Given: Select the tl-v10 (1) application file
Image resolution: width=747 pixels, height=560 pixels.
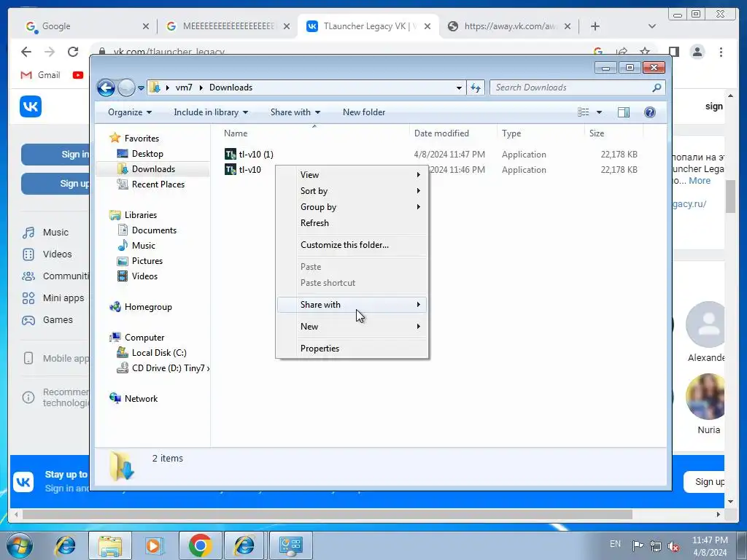Looking at the screenshot, I should tap(249, 155).
